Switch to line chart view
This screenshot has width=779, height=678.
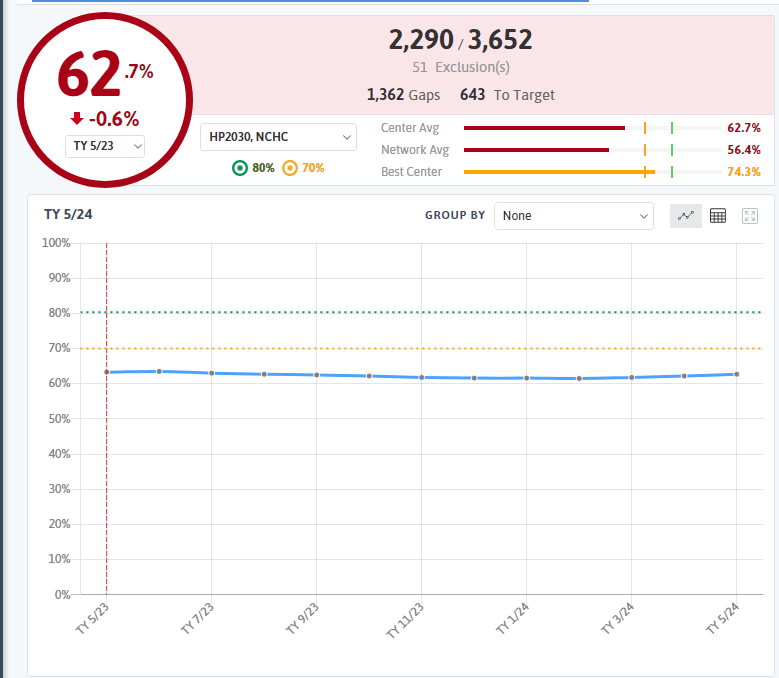(x=685, y=216)
